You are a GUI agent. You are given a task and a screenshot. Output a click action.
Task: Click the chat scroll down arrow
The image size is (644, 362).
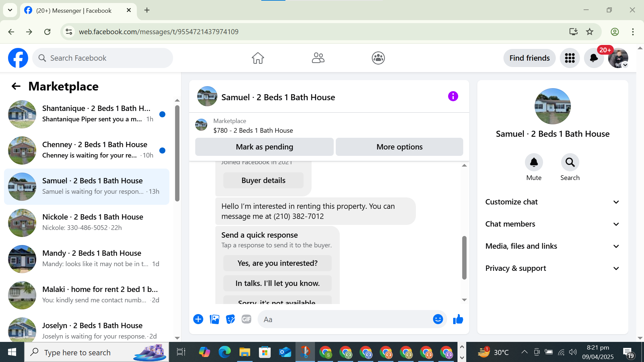[x=464, y=300]
